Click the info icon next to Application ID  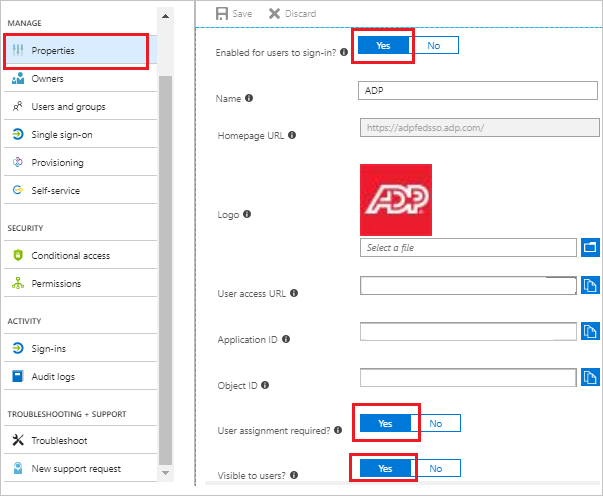[x=286, y=339]
